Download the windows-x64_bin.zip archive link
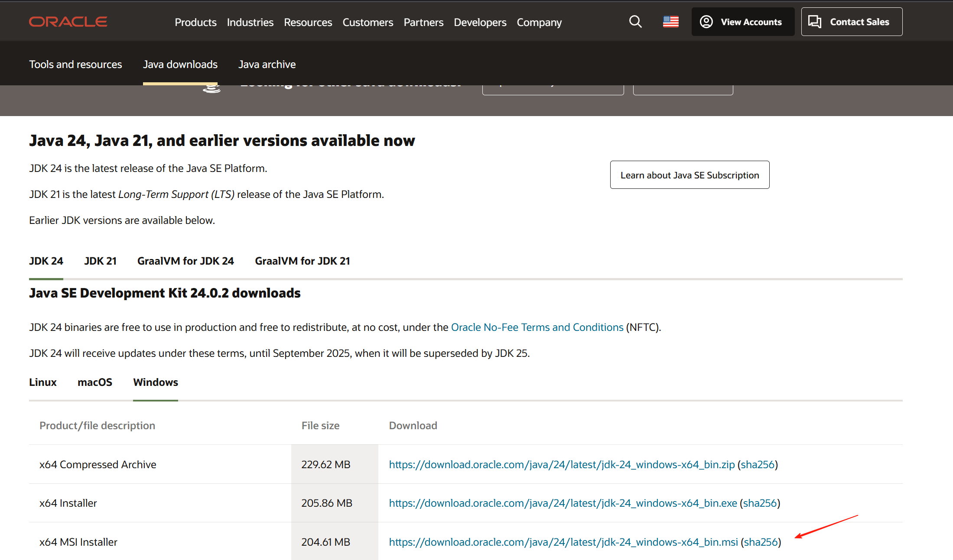 click(x=562, y=464)
